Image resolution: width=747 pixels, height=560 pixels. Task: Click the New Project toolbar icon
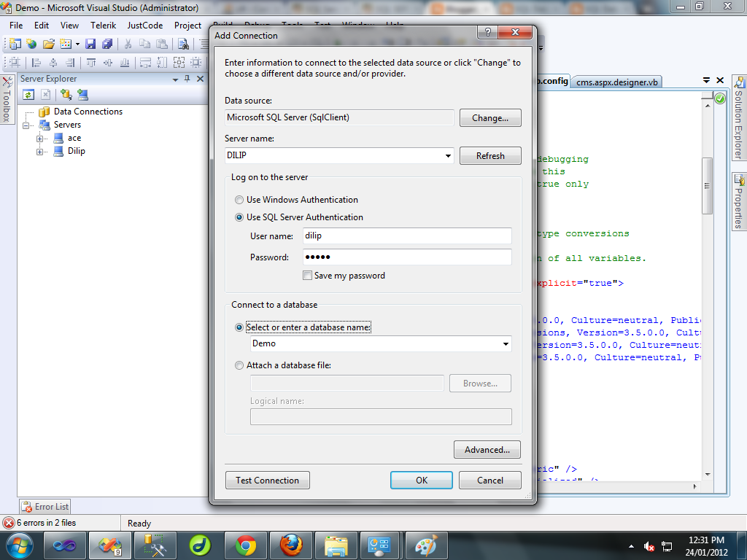(x=15, y=44)
